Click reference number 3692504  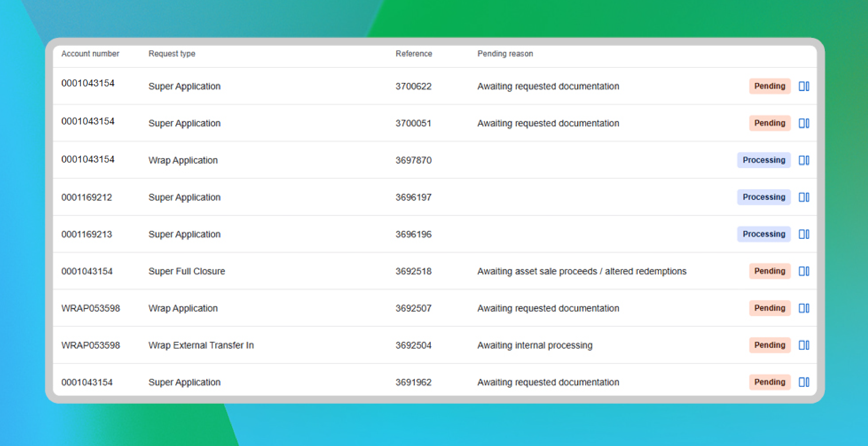click(413, 345)
